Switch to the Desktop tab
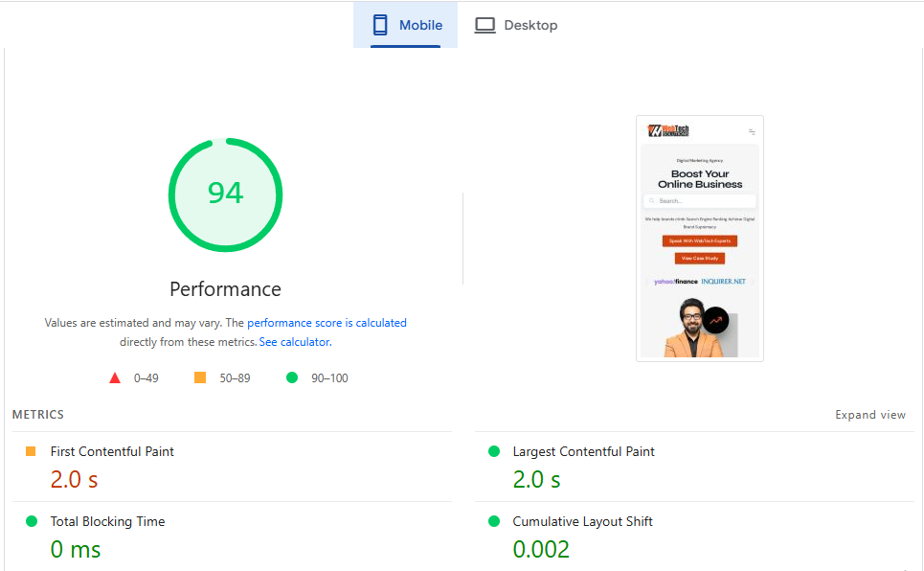This screenshot has width=924, height=571. (x=516, y=25)
